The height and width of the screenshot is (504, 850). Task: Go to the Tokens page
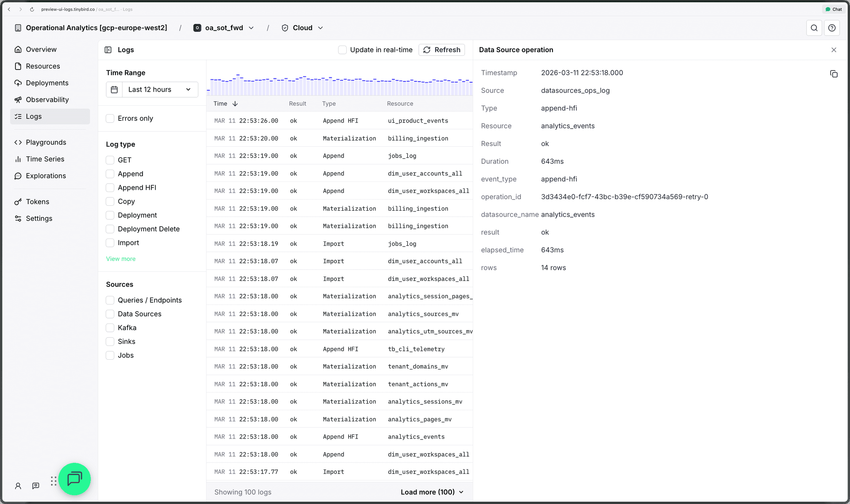coord(38,201)
